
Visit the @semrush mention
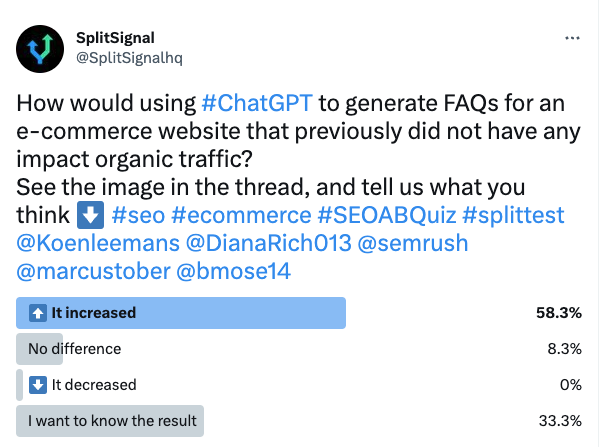pos(413,243)
